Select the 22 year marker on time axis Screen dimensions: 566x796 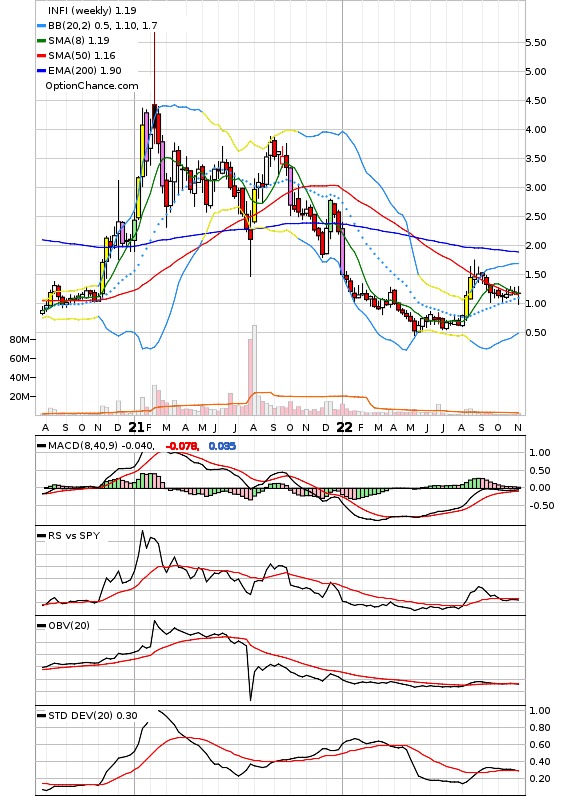tap(344, 427)
